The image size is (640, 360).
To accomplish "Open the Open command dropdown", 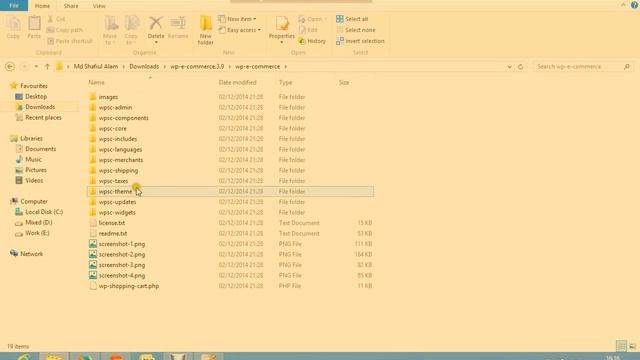I will (313, 19).
